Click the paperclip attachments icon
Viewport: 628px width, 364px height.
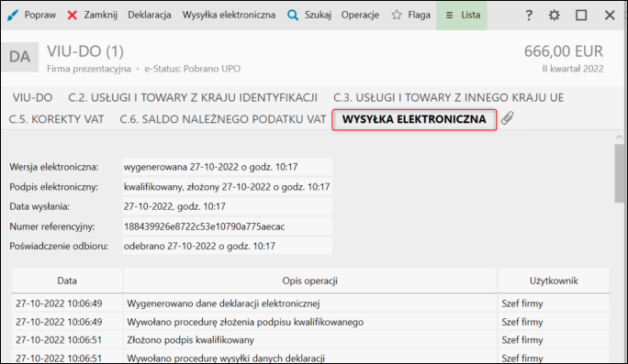point(507,118)
